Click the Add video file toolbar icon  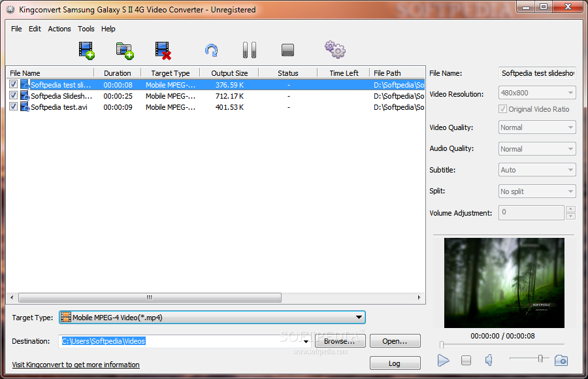pos(87,50)
